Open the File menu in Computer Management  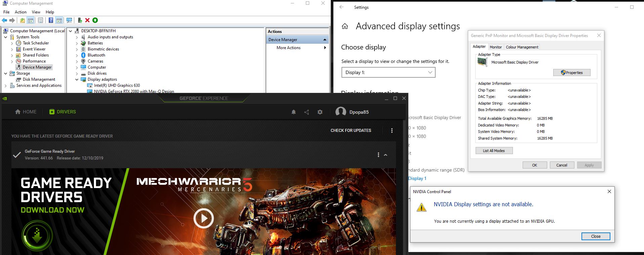tap(6, 12)
